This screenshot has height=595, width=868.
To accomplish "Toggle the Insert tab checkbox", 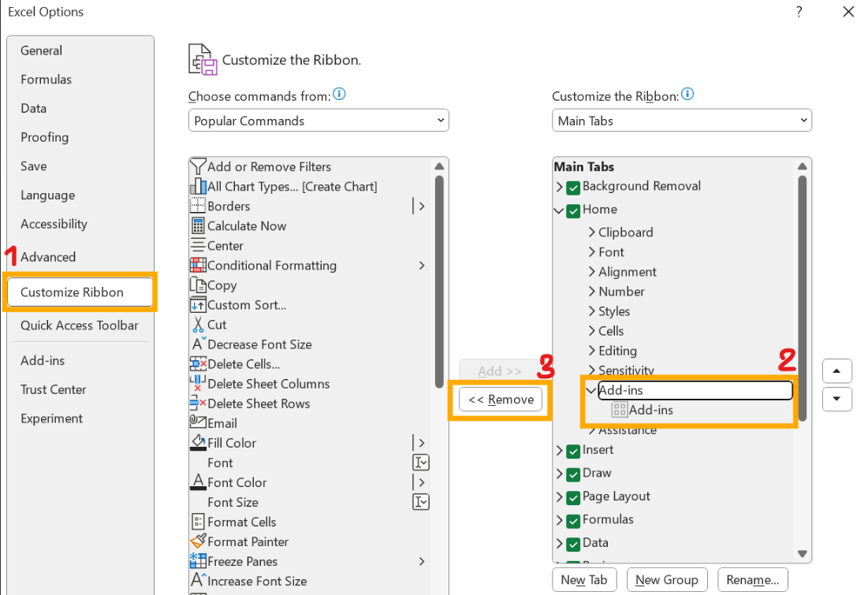I will tap(573, 451).
